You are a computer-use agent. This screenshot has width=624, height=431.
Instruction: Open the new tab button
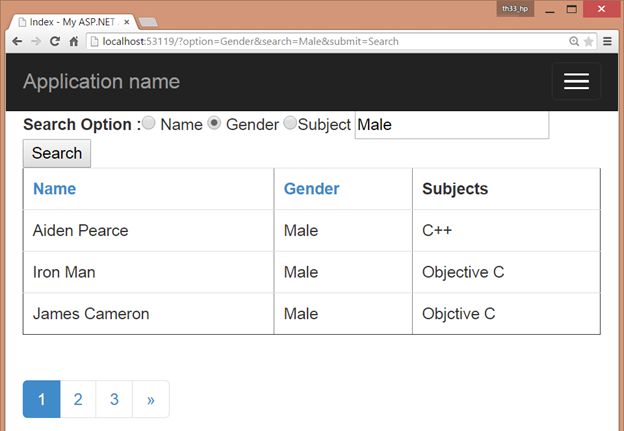147,22
